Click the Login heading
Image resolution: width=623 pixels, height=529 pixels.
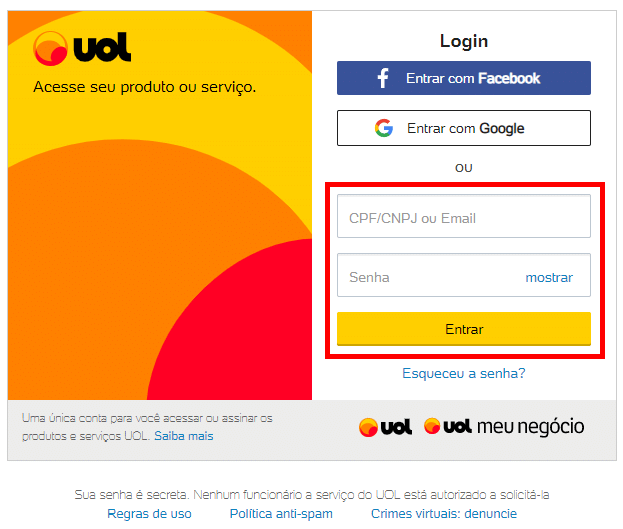pos(464,41)
